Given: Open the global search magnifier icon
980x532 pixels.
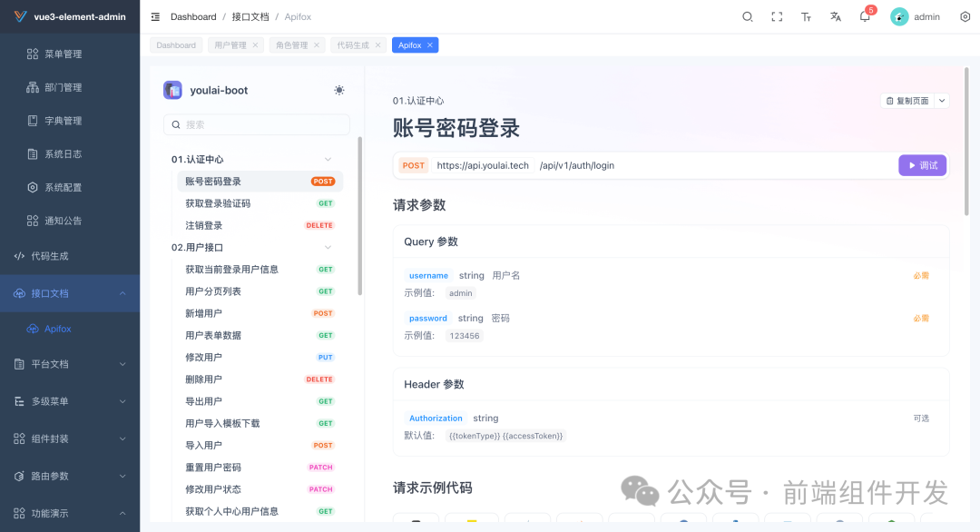Looking at the screenshot, I should pos(747,16).
